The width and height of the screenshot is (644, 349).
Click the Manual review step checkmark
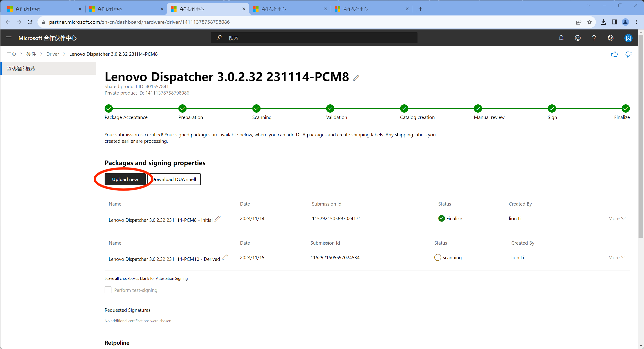[478, 108]
